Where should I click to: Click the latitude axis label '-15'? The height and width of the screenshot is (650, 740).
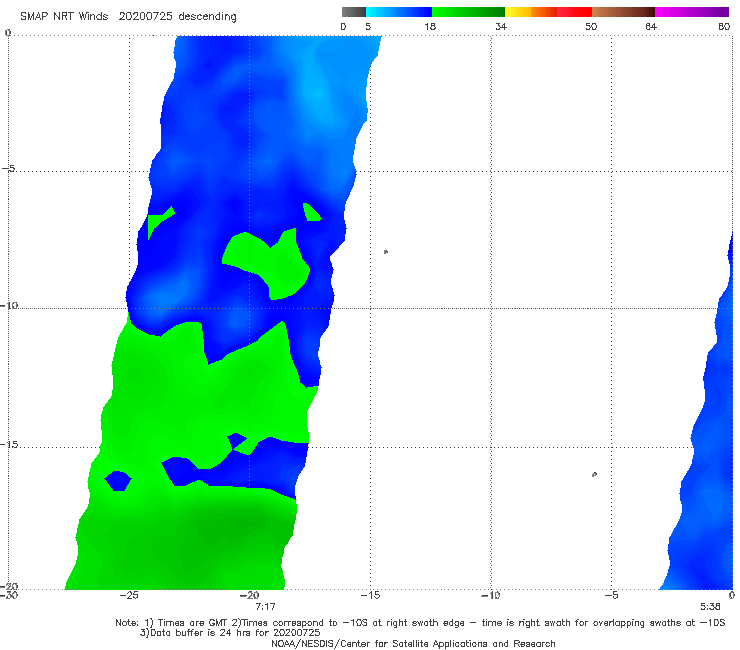(8, 445)
